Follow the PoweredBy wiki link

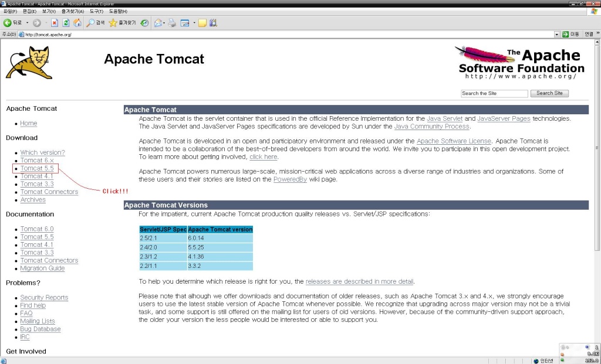[x=290, y=179]
